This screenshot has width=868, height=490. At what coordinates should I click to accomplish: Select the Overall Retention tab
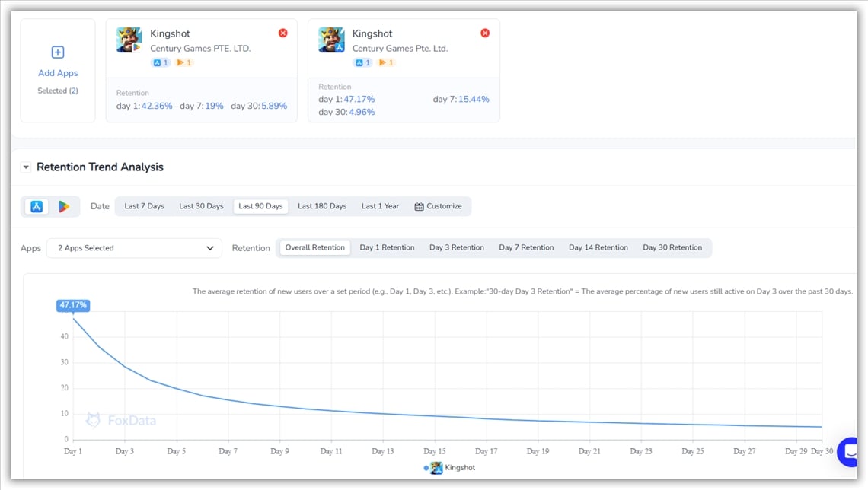314,247
